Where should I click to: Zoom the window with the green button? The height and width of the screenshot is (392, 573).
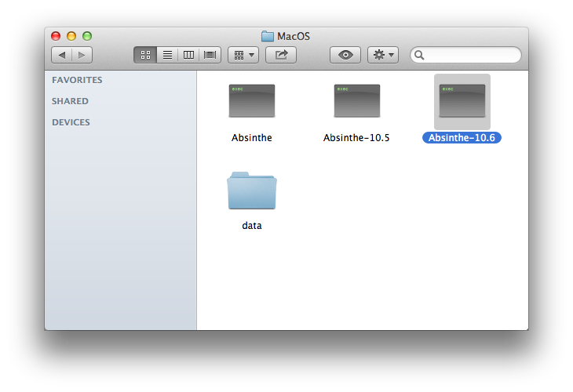click(x=87, y=36)
